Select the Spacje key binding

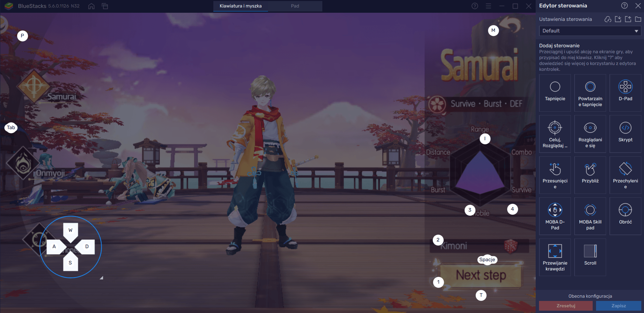tap(487, 260)
